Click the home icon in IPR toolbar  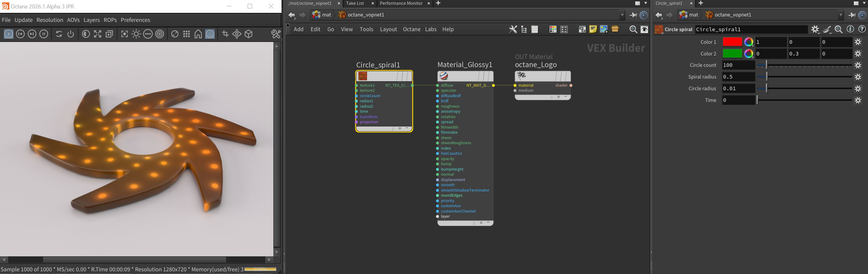click(198, 34)
